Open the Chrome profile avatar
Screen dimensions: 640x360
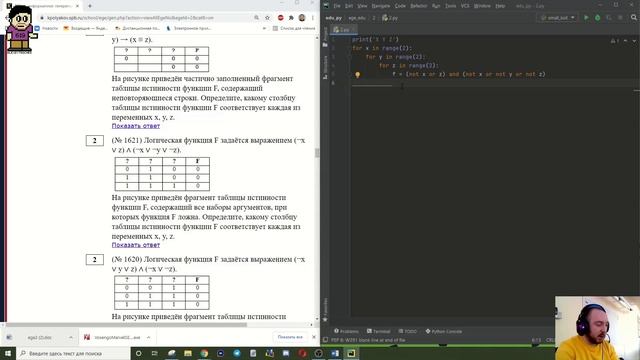pyautogui.click(x=302, y=18)
